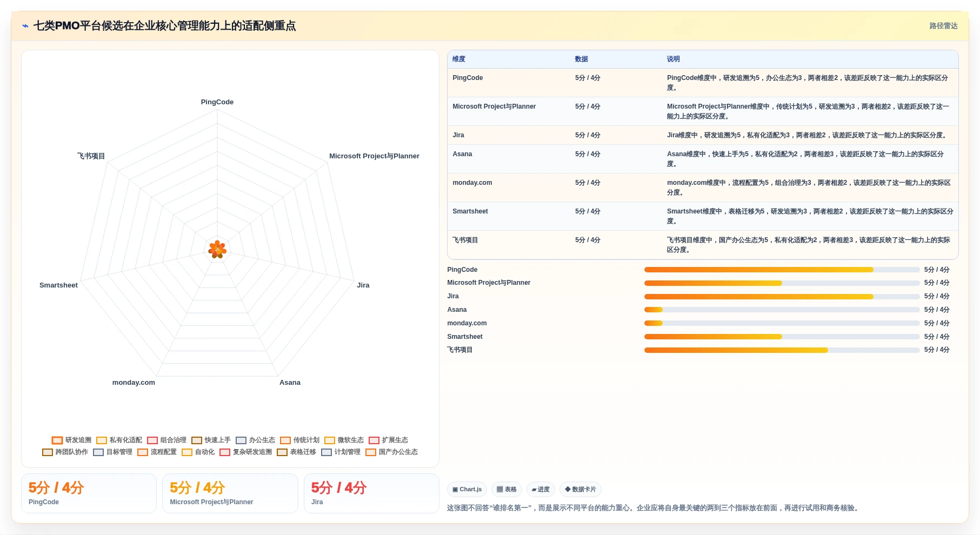The width and height of the screenshot is (980, 535).
Task: Click the Jira progress bar
Action: coord(782,297)
